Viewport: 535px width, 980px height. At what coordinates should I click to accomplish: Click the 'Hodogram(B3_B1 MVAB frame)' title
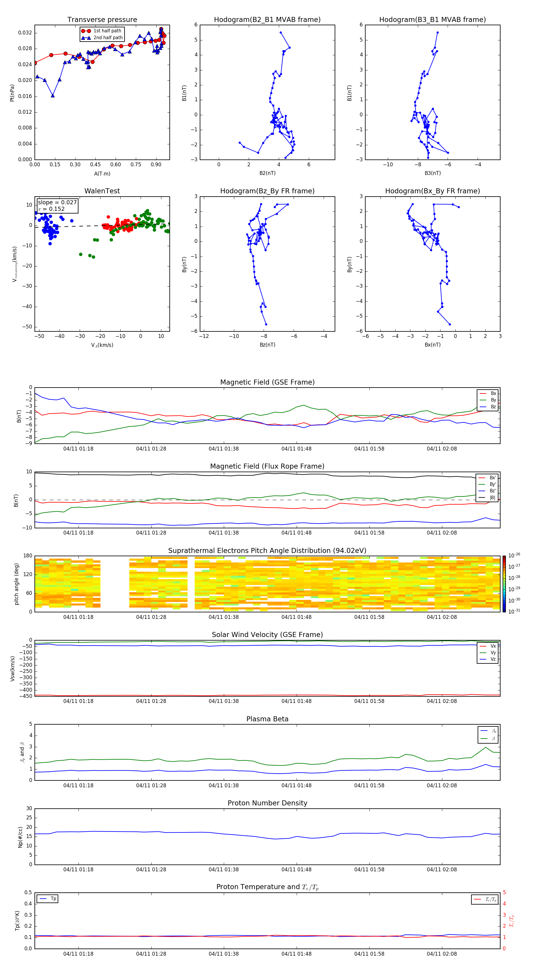[432, 20]
